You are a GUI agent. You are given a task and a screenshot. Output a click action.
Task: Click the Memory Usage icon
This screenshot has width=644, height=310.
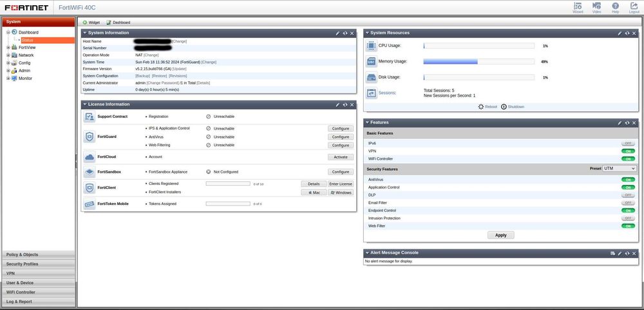(372, 62)
